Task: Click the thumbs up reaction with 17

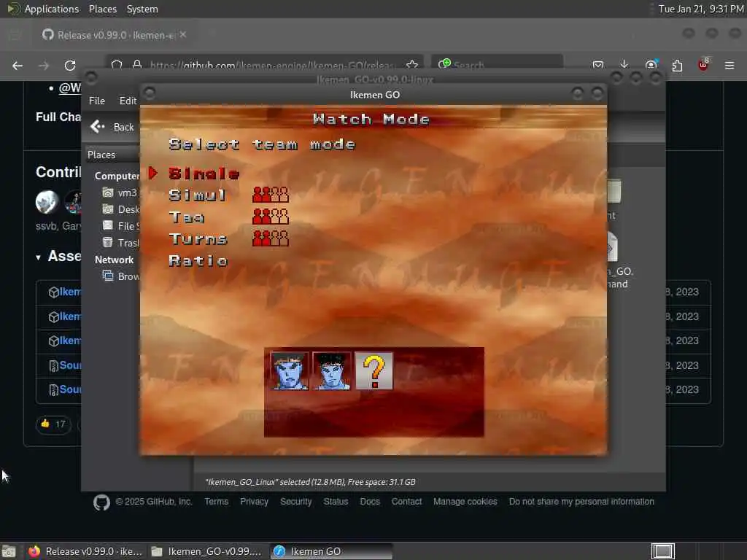Action: pos(53,424)
